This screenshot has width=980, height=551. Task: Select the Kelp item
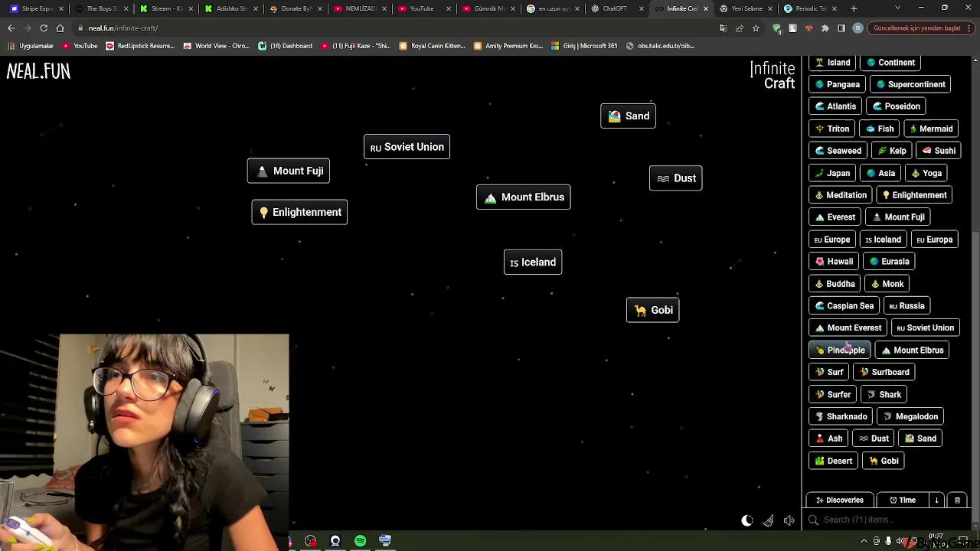tap(891, 151)
